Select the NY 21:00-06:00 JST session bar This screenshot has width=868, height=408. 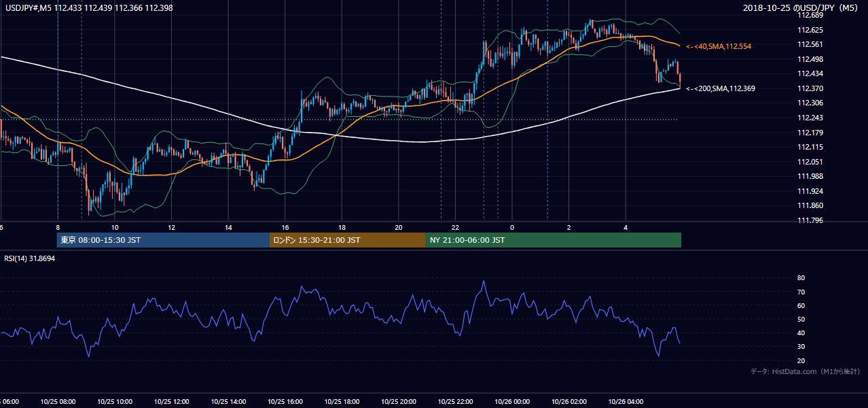[x=554, y=240]
